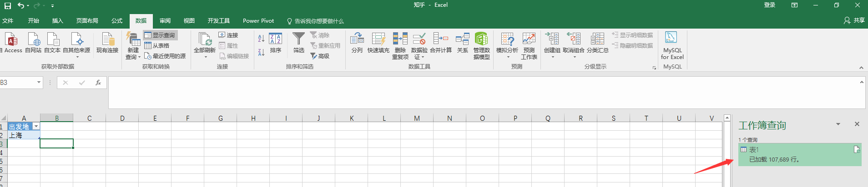
Task: Open the File (文件) tab
Action: (x=8, y=21)
